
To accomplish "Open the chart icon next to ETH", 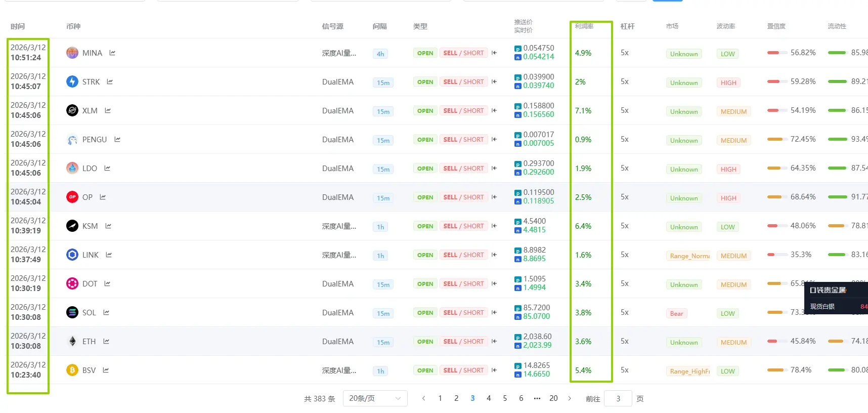I will pos(106,341).
